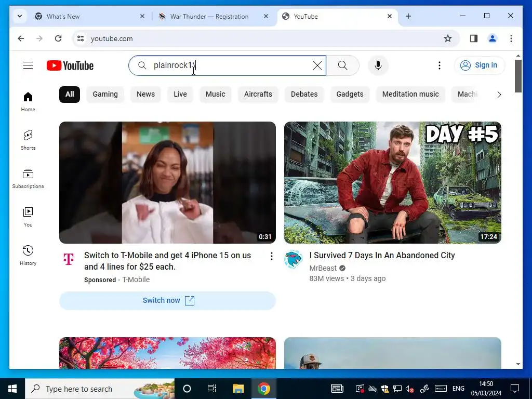Click the Sign in button
532x399 pixels.
coord(480,65)
